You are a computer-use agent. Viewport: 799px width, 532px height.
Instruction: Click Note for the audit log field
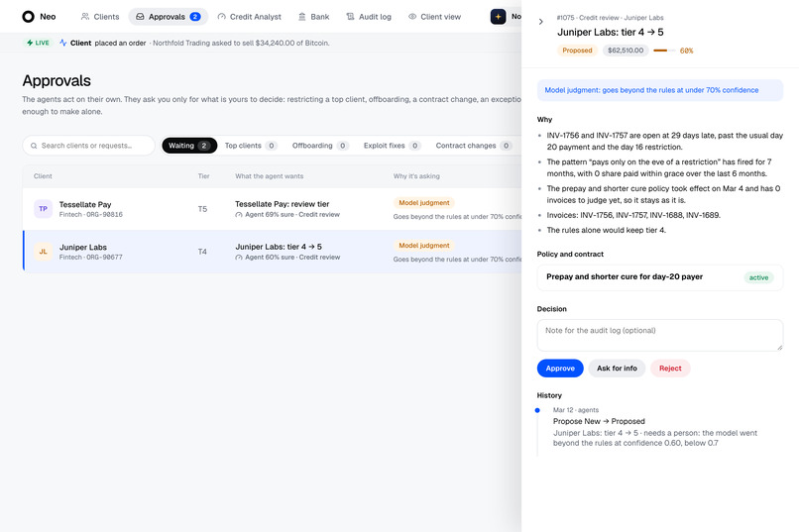coord(660,335)
